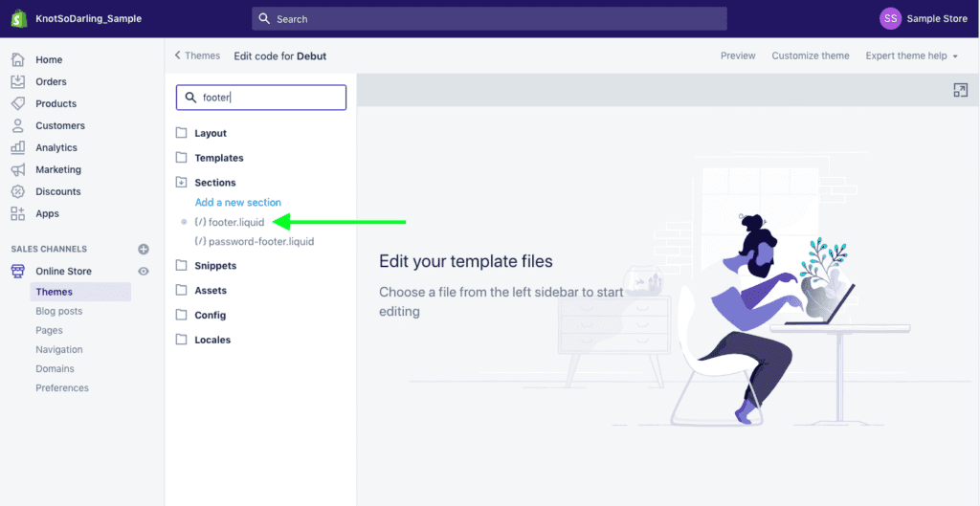Viewport: 980px width, 506px height.
Task: Open footer.liquid file
Action: 235,222
